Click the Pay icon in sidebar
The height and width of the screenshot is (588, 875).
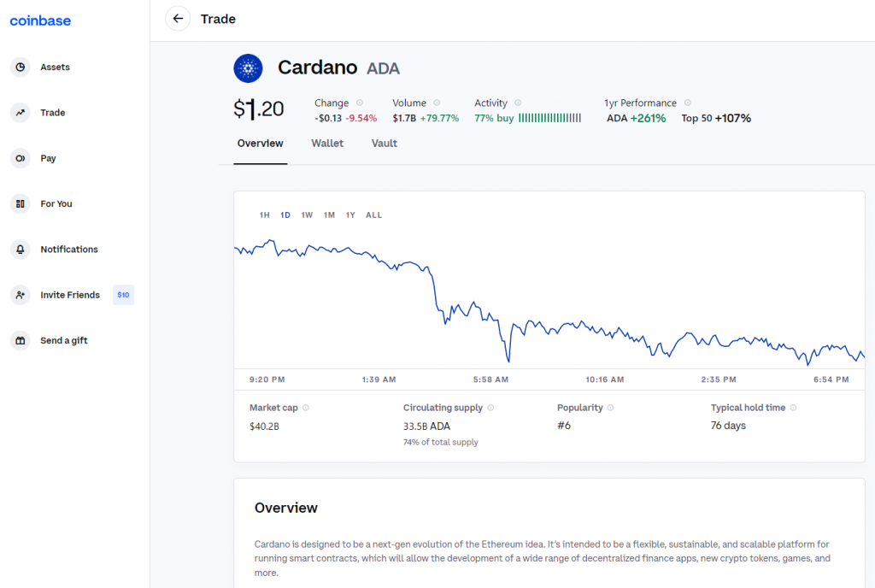pos(21,158)
